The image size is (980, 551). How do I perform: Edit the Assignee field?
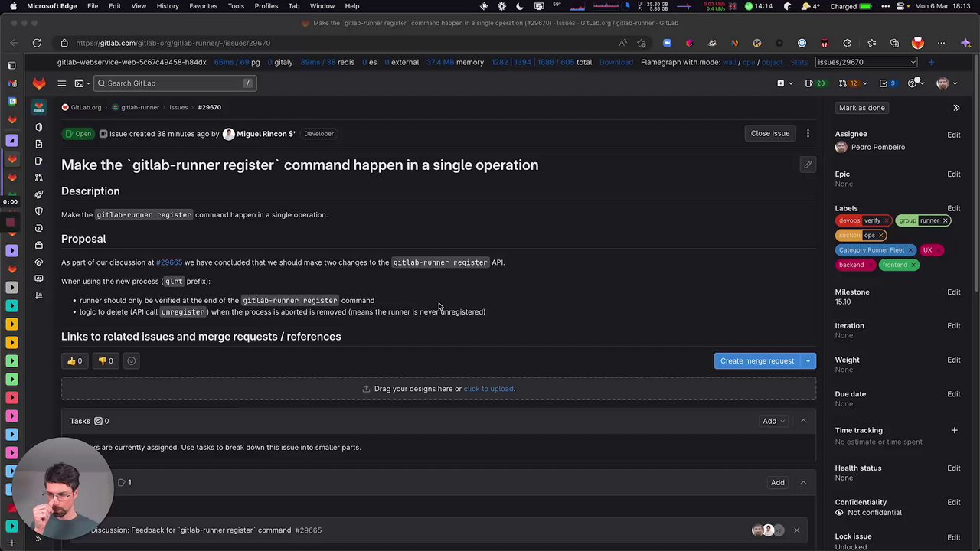[953, 135]
